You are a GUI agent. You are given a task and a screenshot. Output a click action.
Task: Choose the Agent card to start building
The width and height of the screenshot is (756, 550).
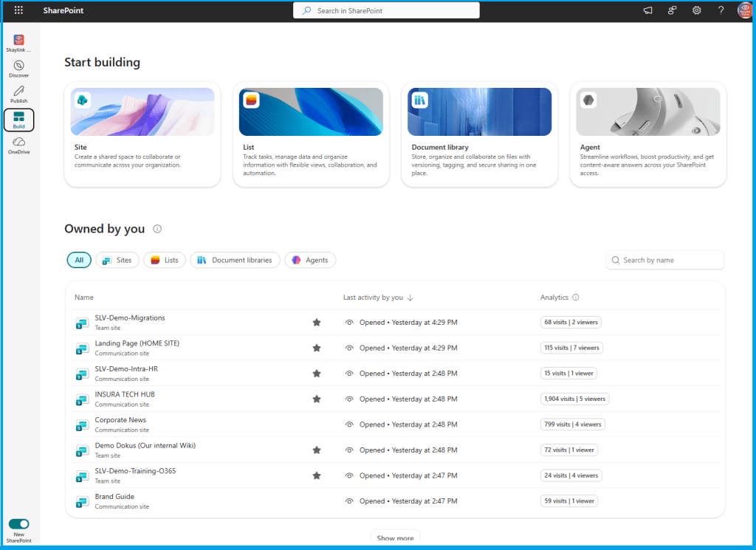coord(647,134)
